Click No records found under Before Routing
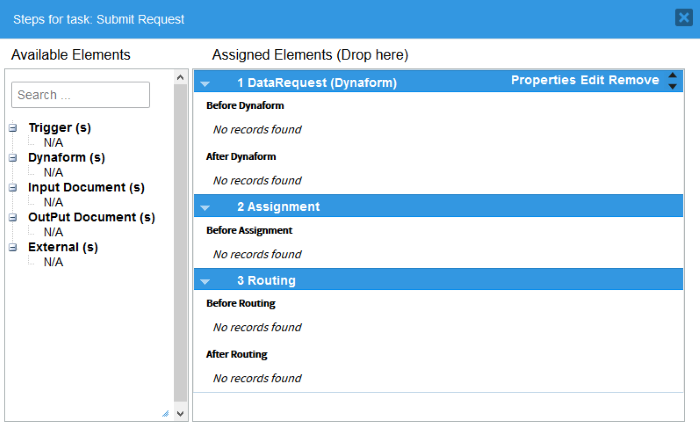This screenshot has height=429, width=700. pos(257,327)
